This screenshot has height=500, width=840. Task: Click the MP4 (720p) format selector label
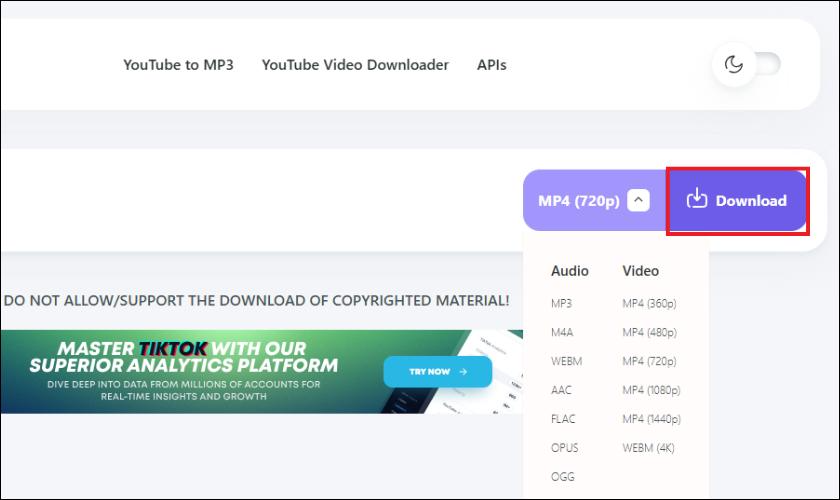pyautogui.click(x=579, y=201)
